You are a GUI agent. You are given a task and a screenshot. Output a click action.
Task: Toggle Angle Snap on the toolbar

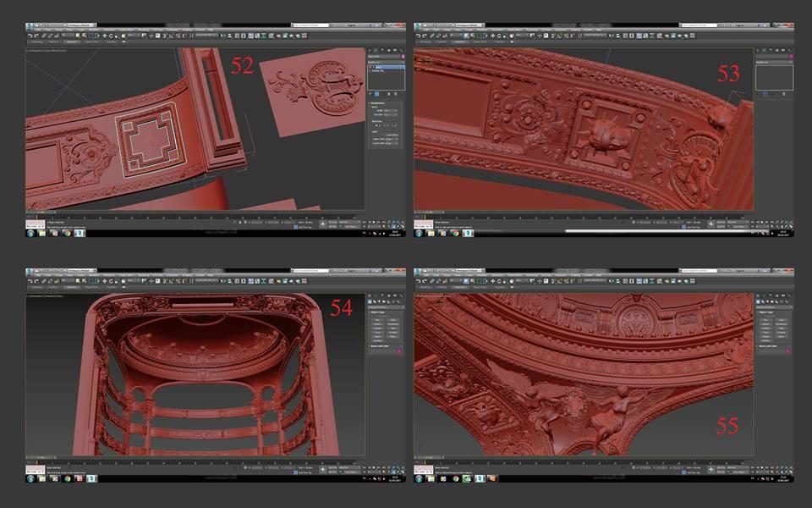170,36
